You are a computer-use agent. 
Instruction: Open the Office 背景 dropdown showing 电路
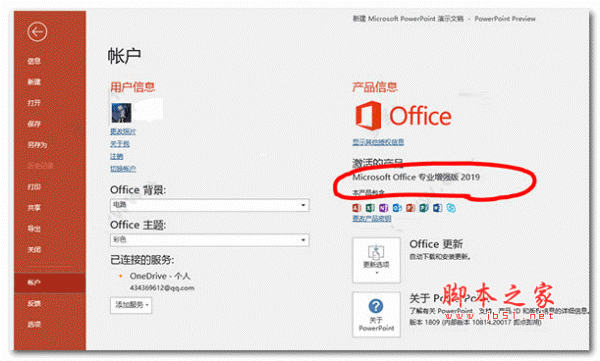pos(209,205)
